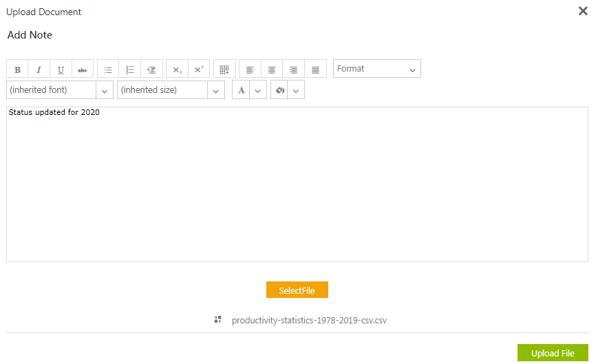Expand the inherited size dropdown
The width and height of the screenshot is (598, 364).
216,91
